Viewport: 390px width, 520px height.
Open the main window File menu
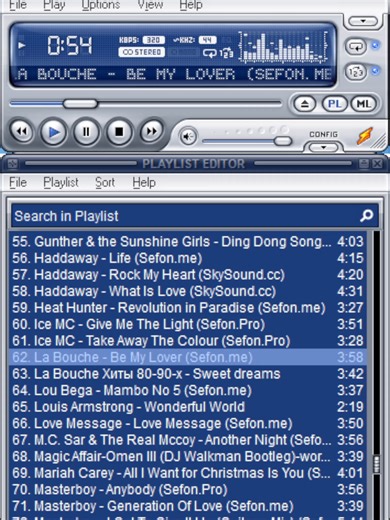point(17,5)
